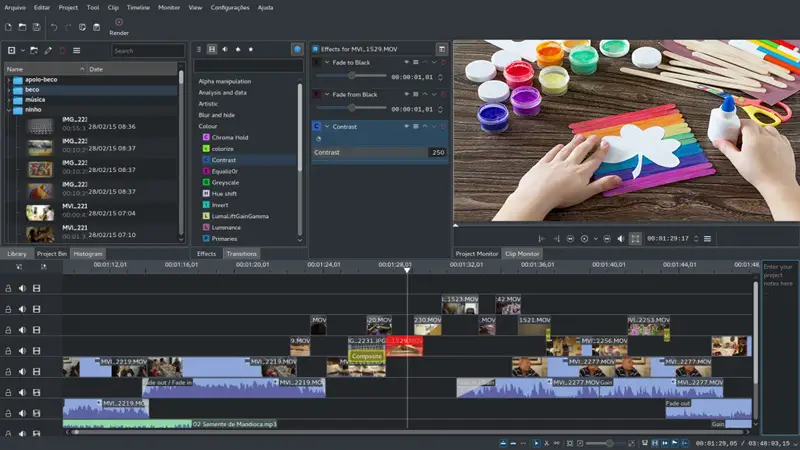Expand the apoio-beco folder
The image size is (800, 450).
(x=11, y=79)
